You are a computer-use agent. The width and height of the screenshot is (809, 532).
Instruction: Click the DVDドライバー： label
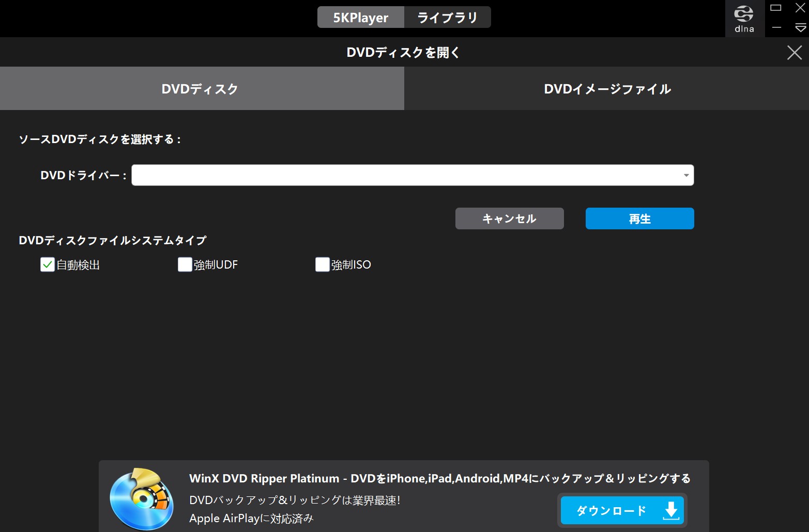click(x=84, y=175)
